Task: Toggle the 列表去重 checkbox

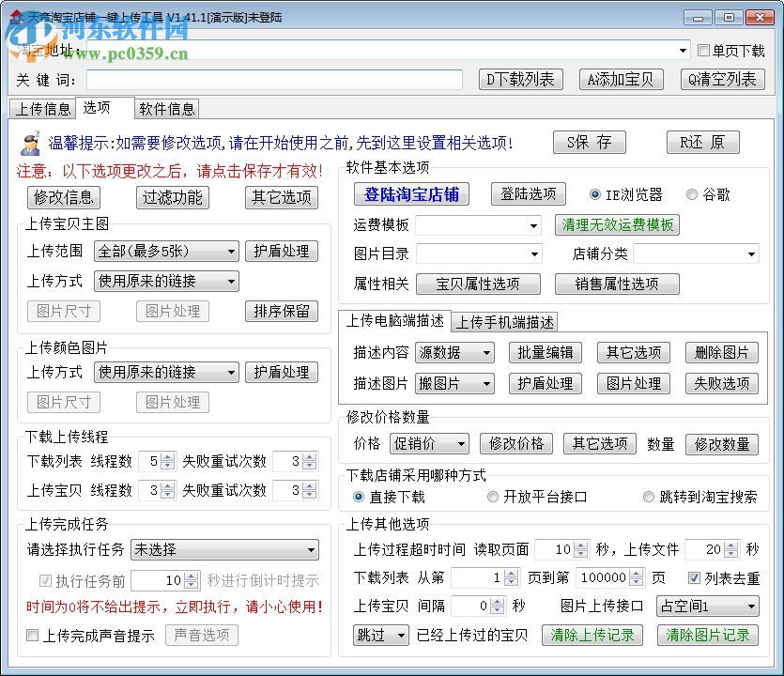Action: [x=695, y=578]
